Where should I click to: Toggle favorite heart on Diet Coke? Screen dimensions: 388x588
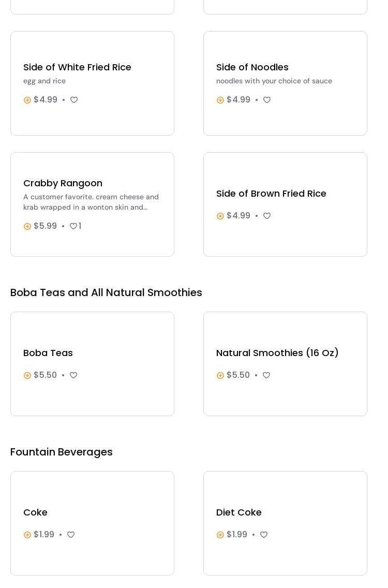tap(264, 535)
